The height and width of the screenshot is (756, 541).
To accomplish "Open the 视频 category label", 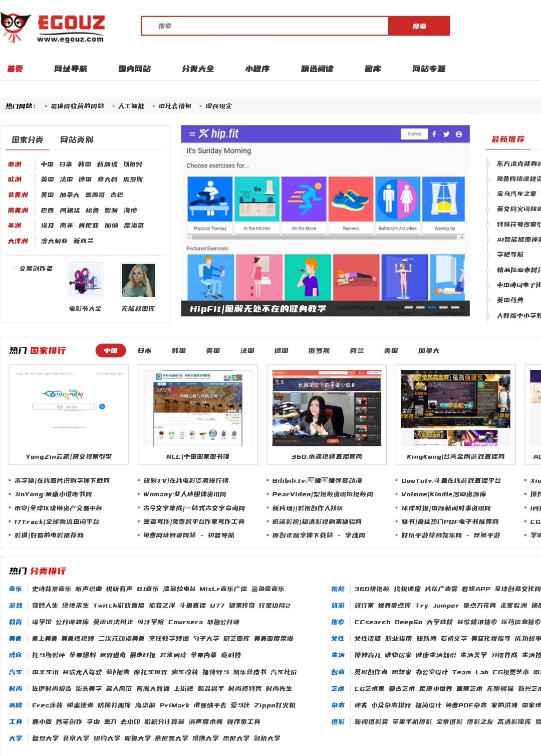I will 338,589.
